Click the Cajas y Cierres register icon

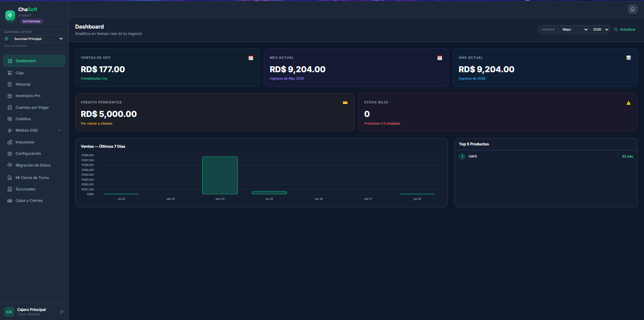pyautogui.click(x=10, y=201)
